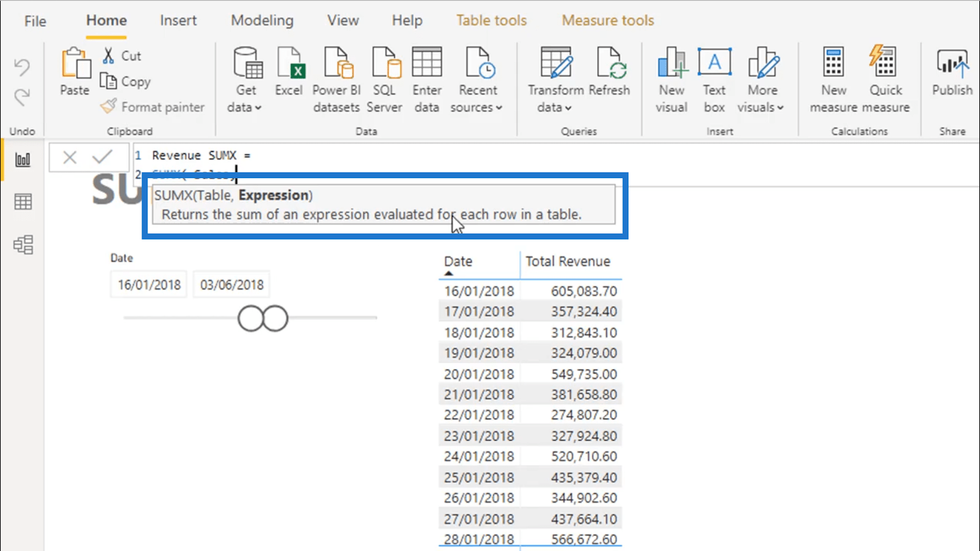Refresh the data
This screenshot has height=551, width=980.
coord(609,72)
